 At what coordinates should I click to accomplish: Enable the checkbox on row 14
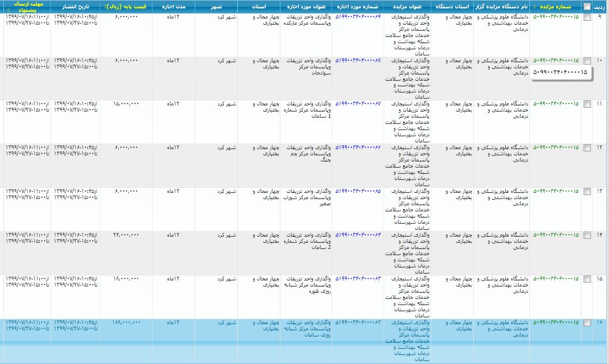587,235
